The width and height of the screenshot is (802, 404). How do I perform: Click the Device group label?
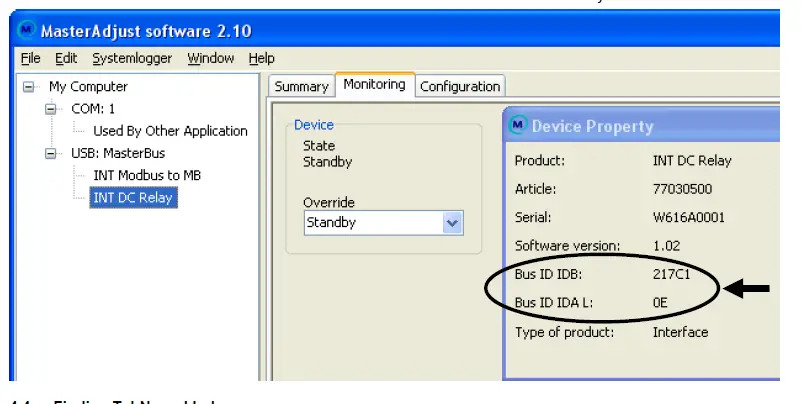(x=314, y=125)
